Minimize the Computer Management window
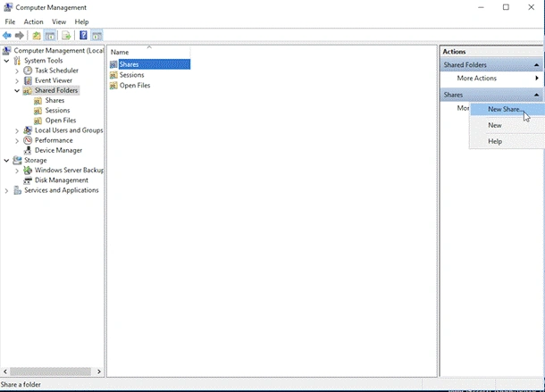The width and height of the screenshot is (545, 392). tap(481, 7)
